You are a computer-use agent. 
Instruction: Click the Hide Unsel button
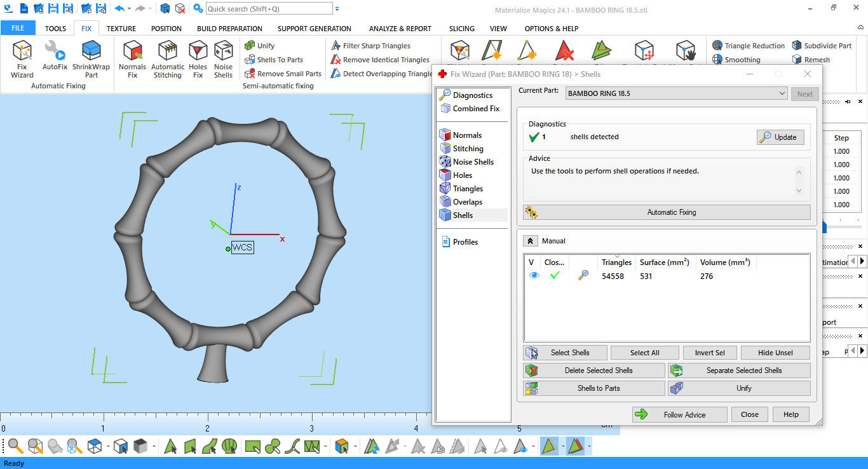tap(775, 353)
